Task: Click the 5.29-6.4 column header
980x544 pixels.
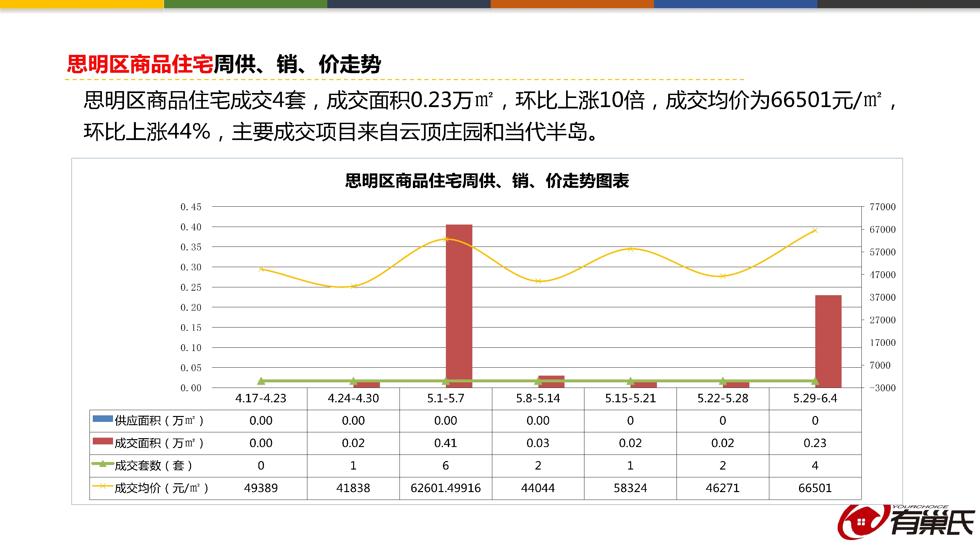Action: coord(815,398)
